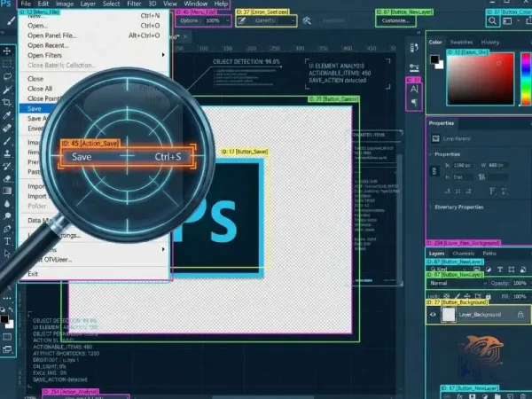Open the three-dots Edit Toolbar option
This screenshot has height=399, width=532.
pos(7,299)
